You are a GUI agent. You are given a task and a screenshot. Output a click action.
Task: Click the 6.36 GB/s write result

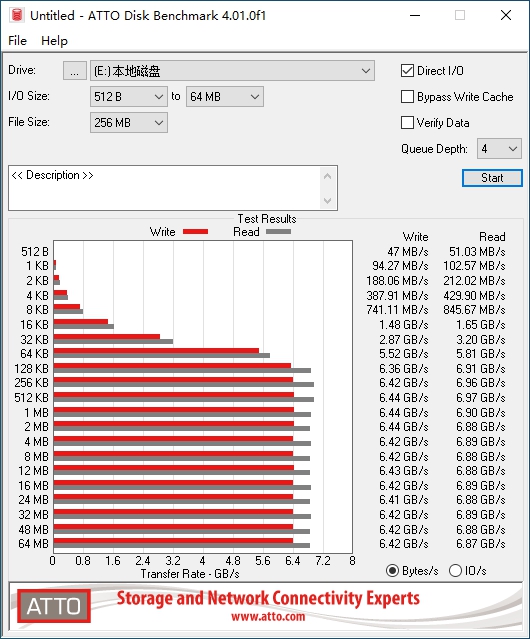click(x=404, y=369)
